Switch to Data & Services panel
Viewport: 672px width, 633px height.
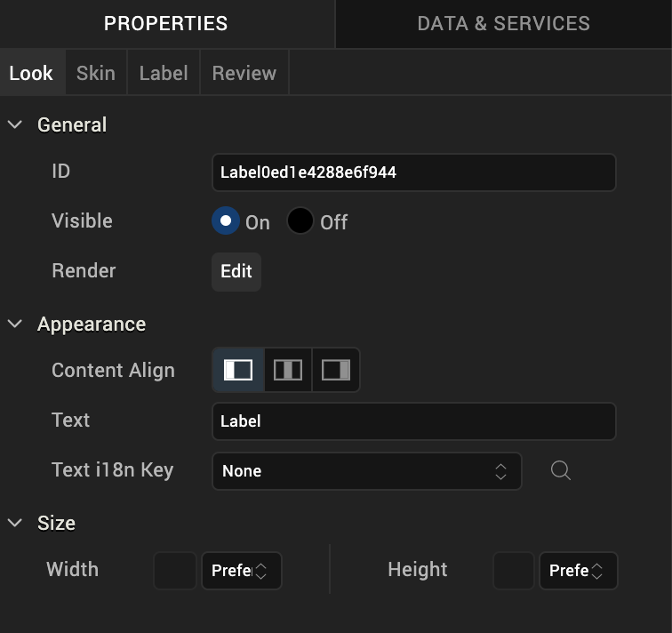tap(503, 24)
